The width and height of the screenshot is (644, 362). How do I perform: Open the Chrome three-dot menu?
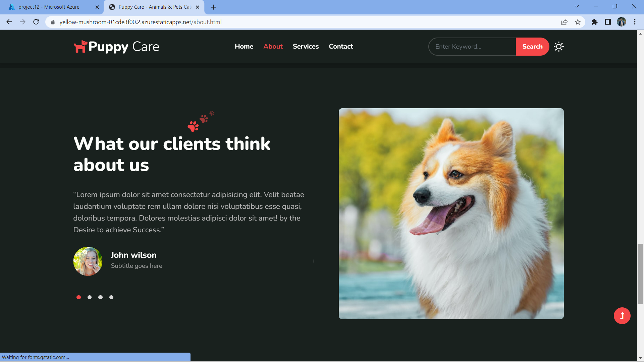pyautogui.click(x=635, y=22)
